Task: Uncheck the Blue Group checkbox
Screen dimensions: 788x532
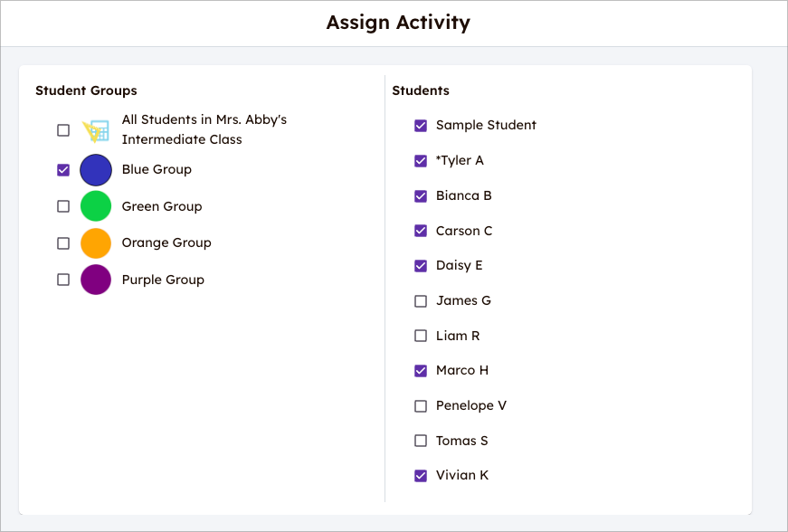Action: coord(63,169)
